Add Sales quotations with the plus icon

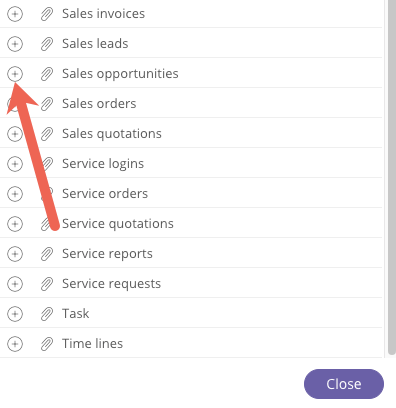15,134
